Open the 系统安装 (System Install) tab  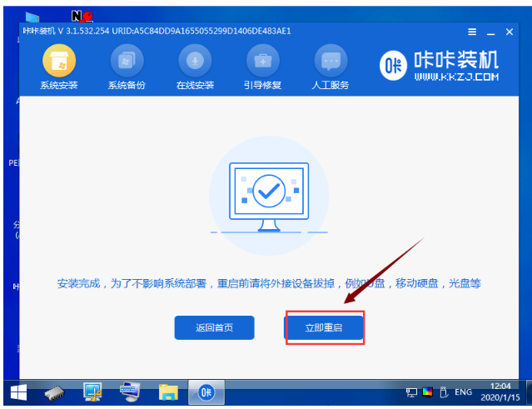[59, 68]
